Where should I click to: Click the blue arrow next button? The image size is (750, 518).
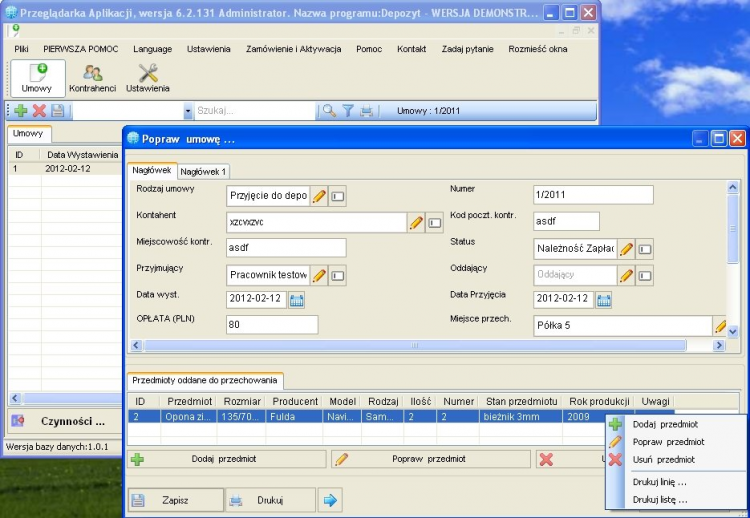[x=330, y=500]
